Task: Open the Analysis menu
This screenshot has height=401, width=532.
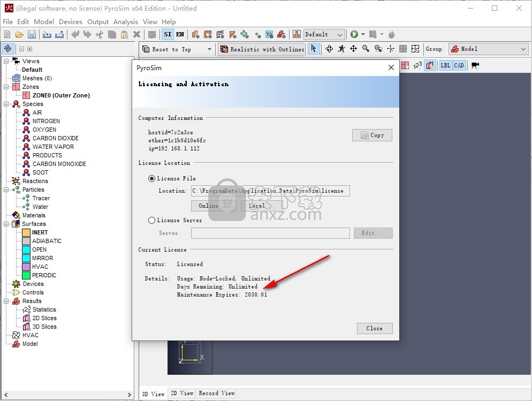Action: [x=126, y=22]
